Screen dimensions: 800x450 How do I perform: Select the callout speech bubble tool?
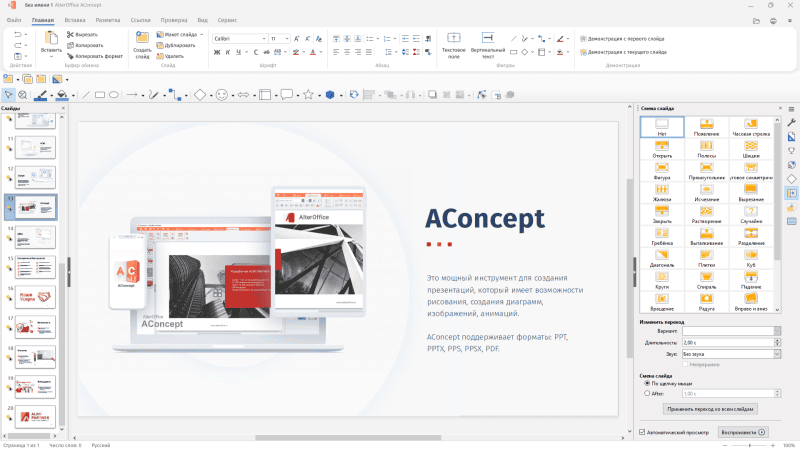click(x=287, y=94)
